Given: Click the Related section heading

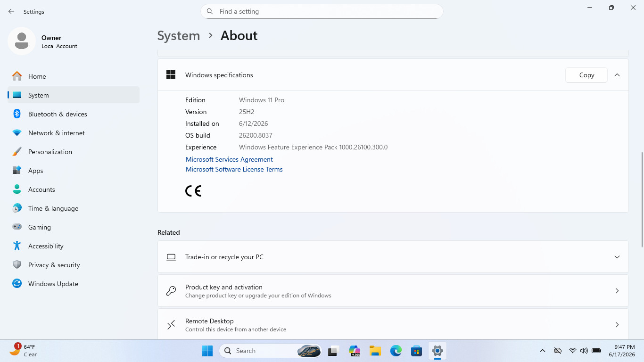Looking at the screenshot, I should click(169, 232).
